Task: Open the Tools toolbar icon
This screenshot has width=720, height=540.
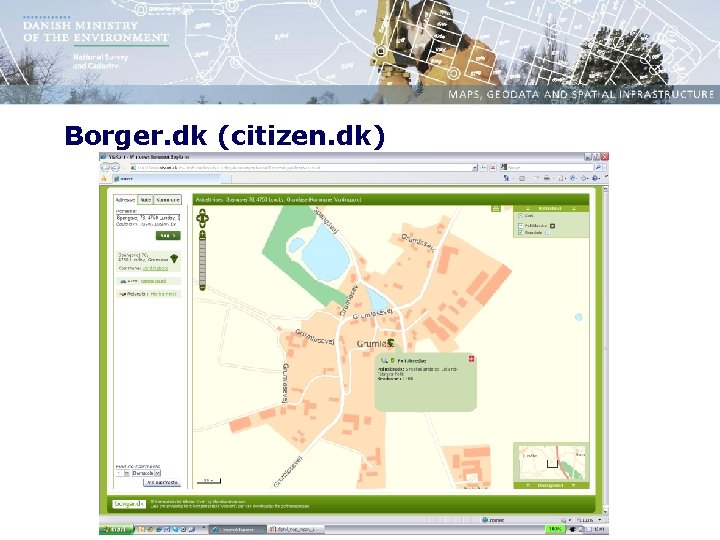Action: 585,178
